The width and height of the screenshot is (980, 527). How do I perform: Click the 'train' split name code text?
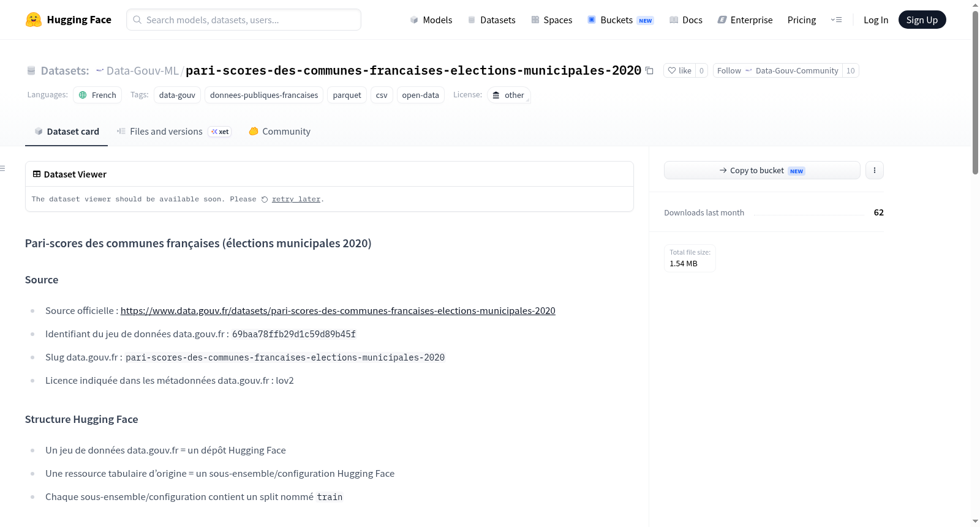330,497
